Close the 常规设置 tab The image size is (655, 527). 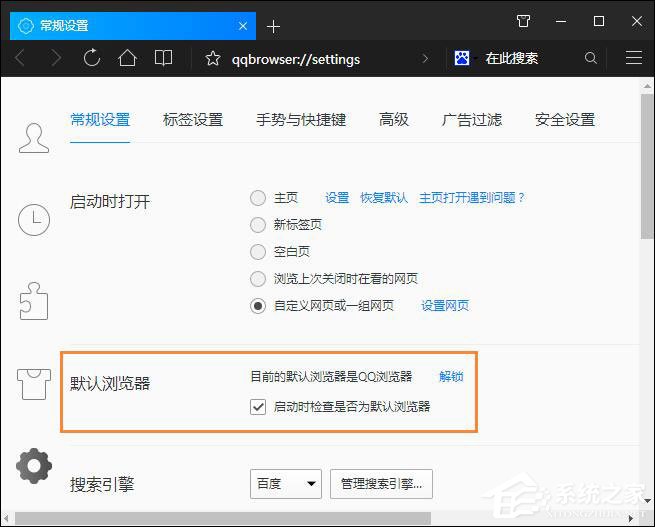243,26
